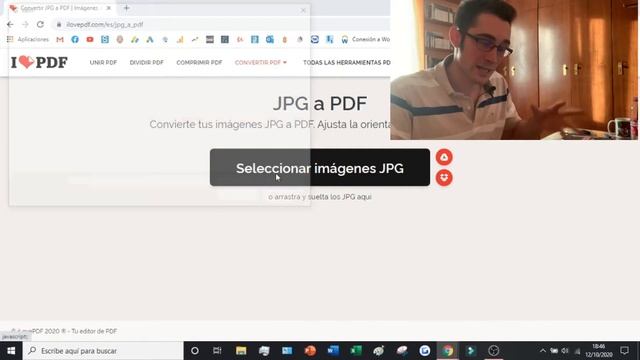Open OBS Studio from the taskbar
The image size is (640, 360).
(493, 351)
